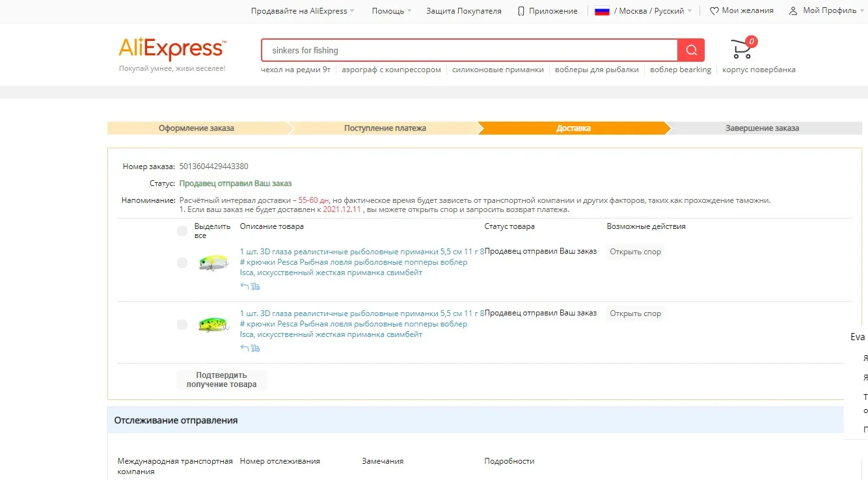
Task: Open the green lure thumbnail
Action: coord(213,324)
